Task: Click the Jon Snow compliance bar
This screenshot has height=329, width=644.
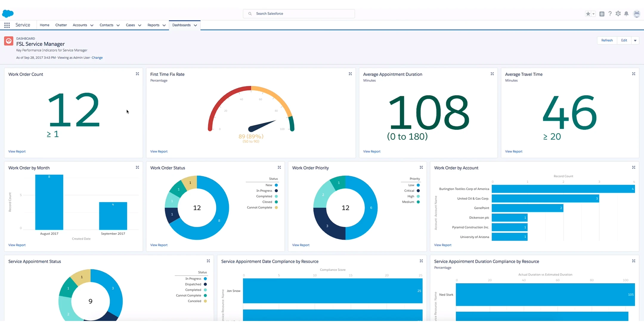Action: [333, 291]
